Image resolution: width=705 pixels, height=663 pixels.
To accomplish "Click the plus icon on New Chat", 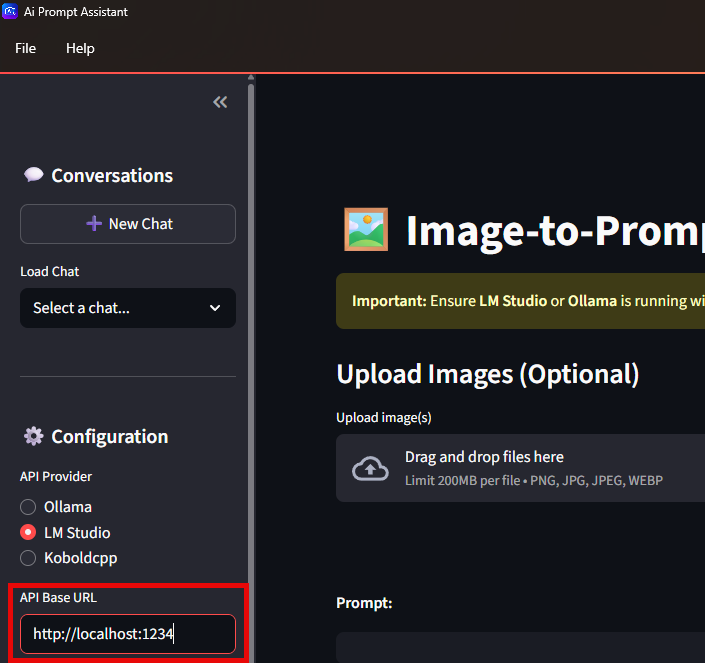I will pos(94,224).
